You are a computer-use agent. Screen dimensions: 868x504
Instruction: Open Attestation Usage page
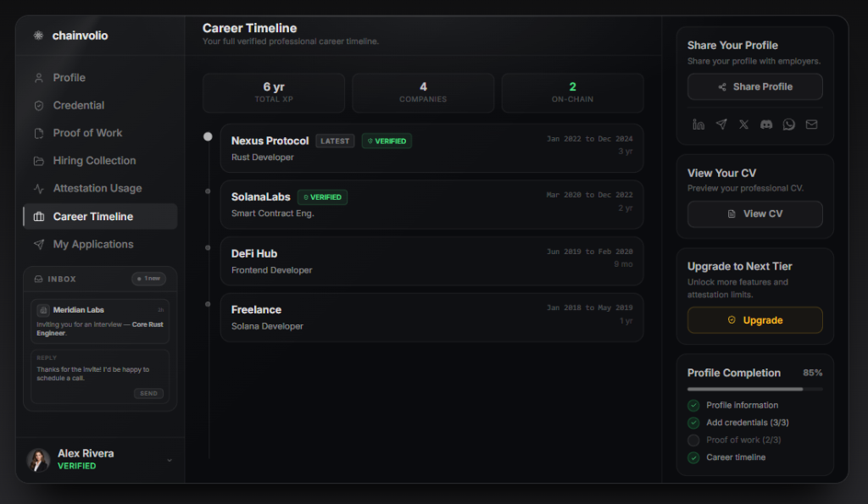pyautogui.click(x=100, y=188)
